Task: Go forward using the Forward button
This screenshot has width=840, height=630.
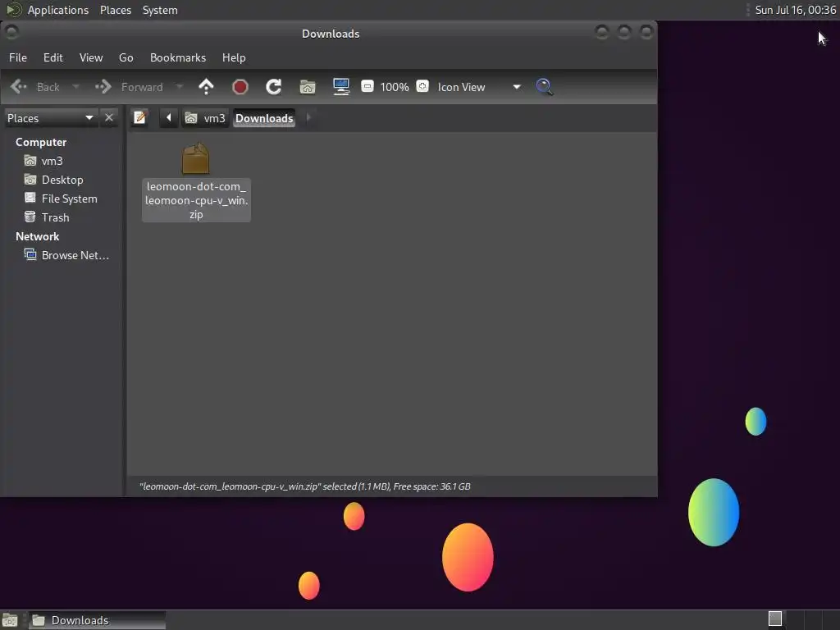Action: click(x=129, y=87)
